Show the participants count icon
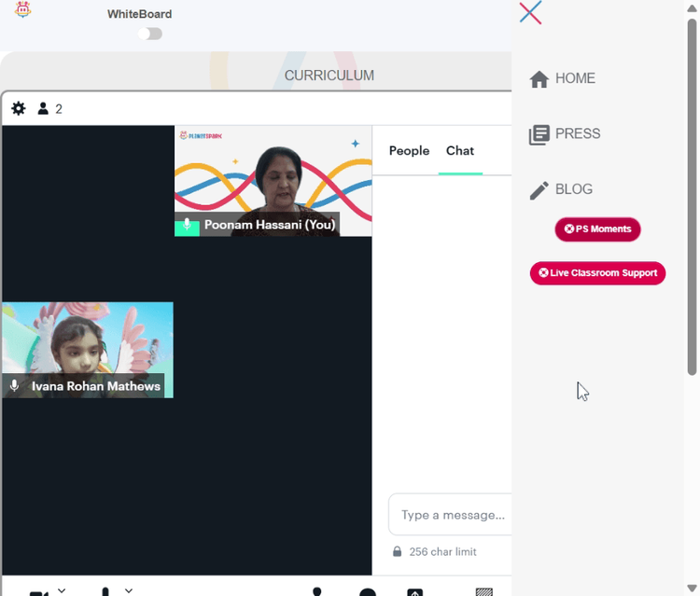The height and width of the screenshot is (596, 700). pos(43,108)
